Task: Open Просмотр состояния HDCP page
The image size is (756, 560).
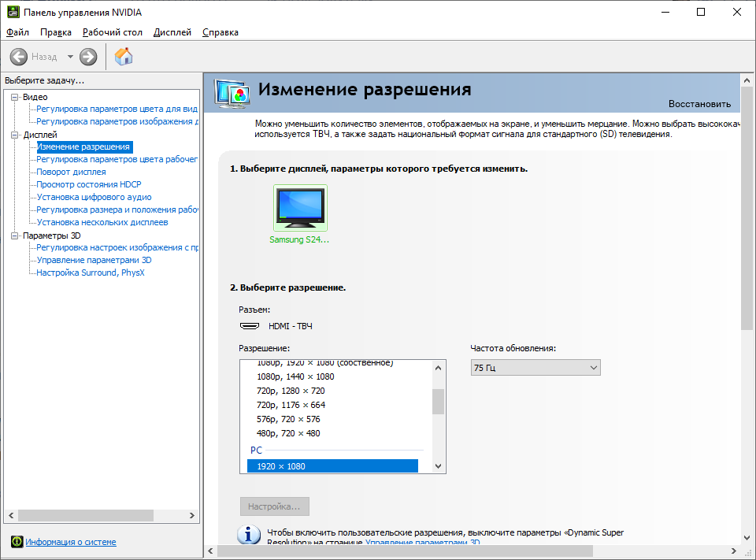Action: pyautogui.click(x=89, y=184)
